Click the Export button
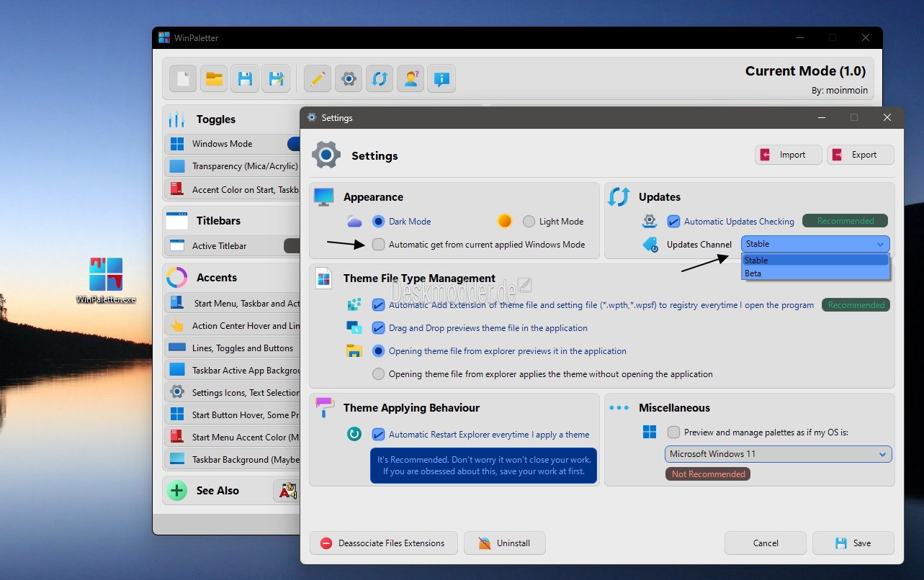 [x=861, y=155]
